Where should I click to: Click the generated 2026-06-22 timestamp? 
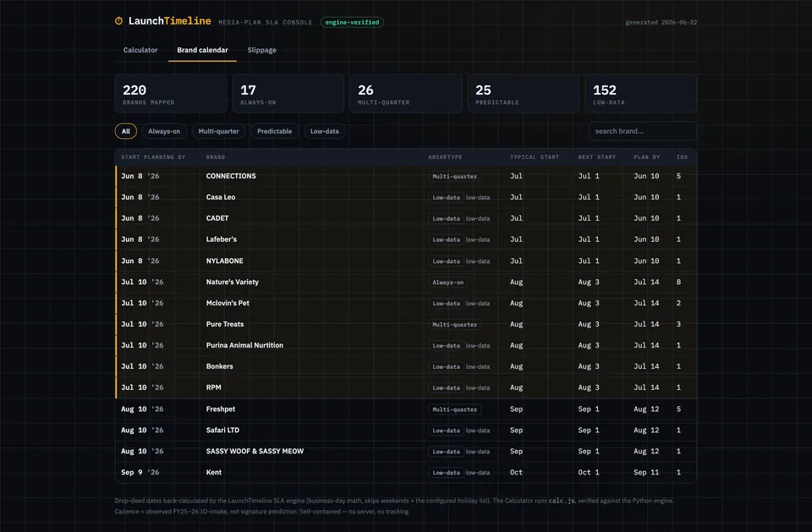coord(661,22)
